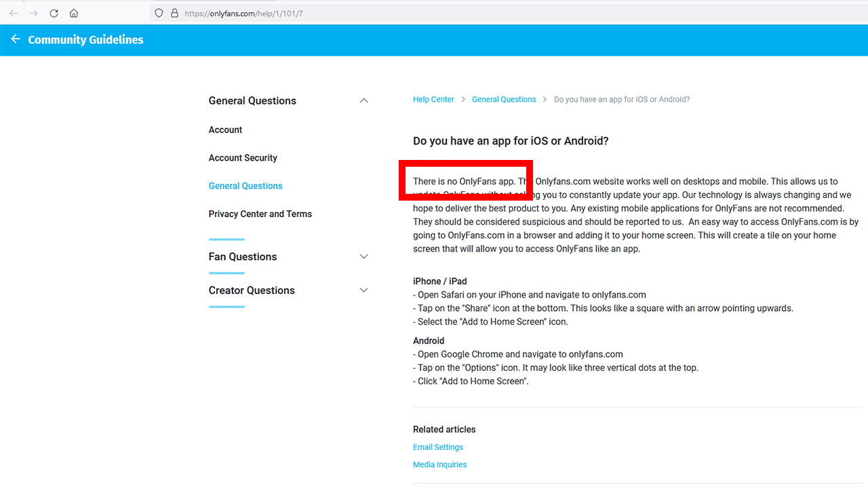
Task: Open the Account sidebar item
Action: 225,129
